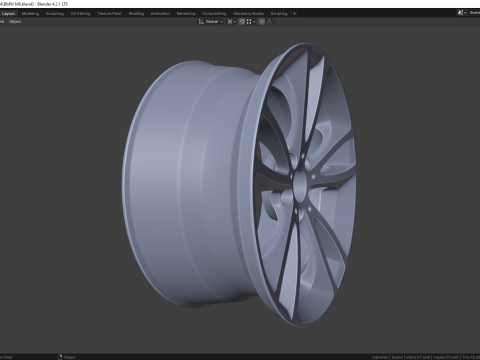This screenshot has height=360, width=480.
Task: Toggle snapping magnet icon
Action: [x=242, y=22]
